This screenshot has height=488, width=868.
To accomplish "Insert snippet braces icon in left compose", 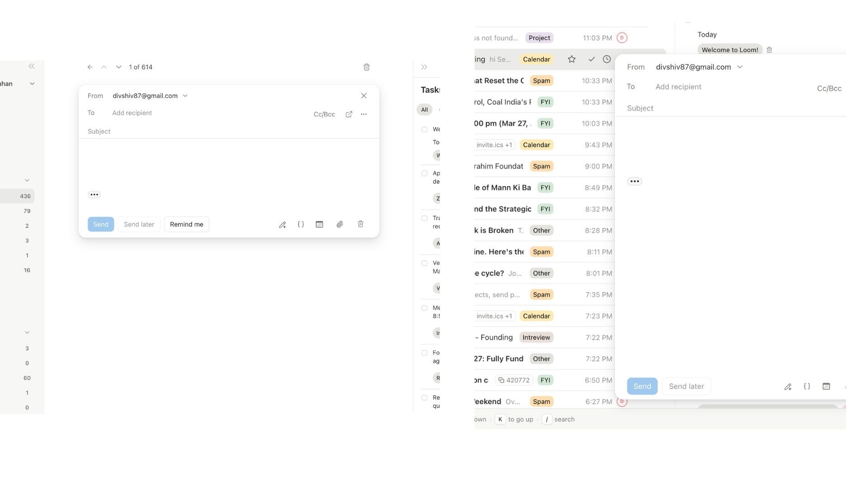I will coord(301,224).
